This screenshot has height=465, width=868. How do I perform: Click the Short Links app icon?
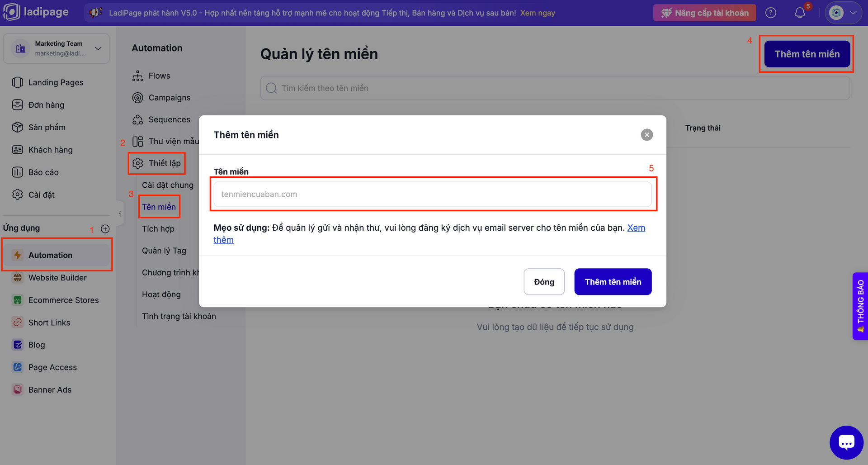point(18,323)
